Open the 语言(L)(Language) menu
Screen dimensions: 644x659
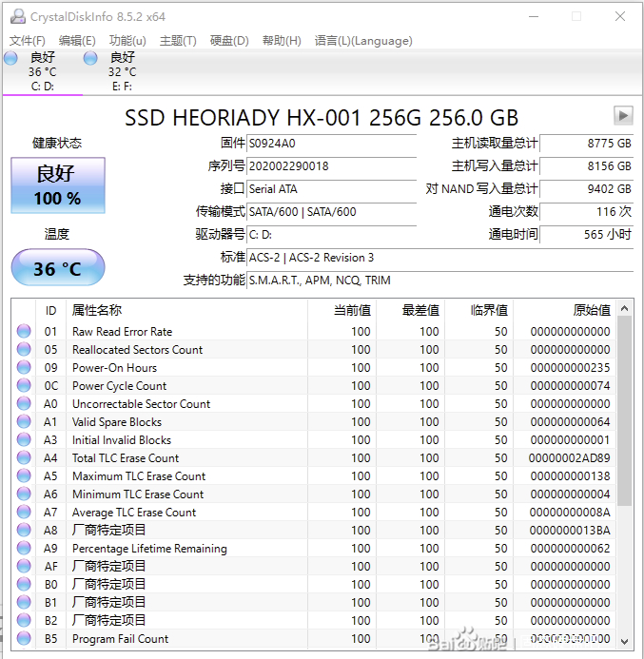click(363, 41)
